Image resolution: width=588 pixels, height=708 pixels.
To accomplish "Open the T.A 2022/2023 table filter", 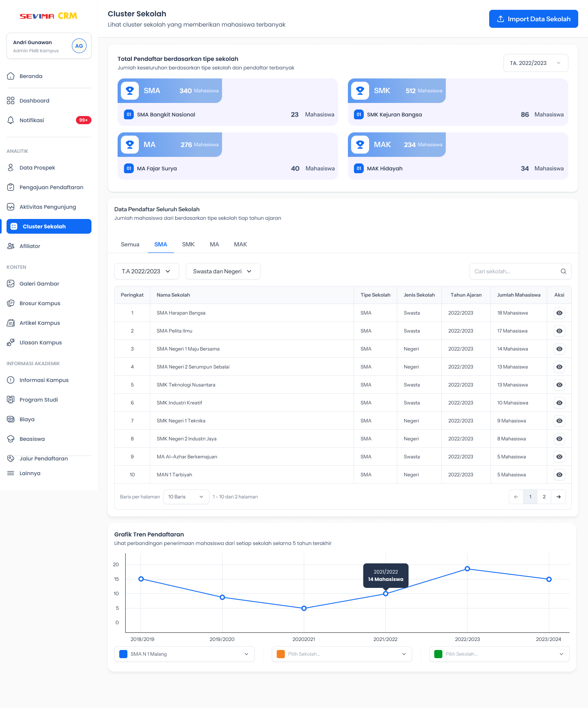I will [x=147, y=271].
